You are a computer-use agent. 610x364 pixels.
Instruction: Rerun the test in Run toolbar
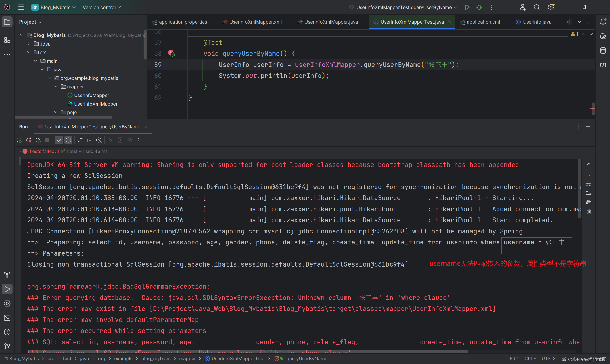(19, 140)
